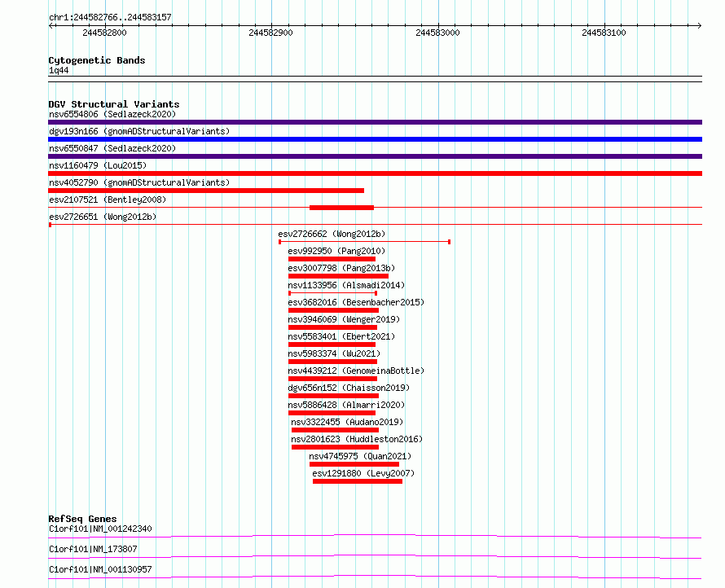Screen dimensions: 725x588
Task: Select the esv1291880 (Levy2007) red bar
Action: pos(358,481)
